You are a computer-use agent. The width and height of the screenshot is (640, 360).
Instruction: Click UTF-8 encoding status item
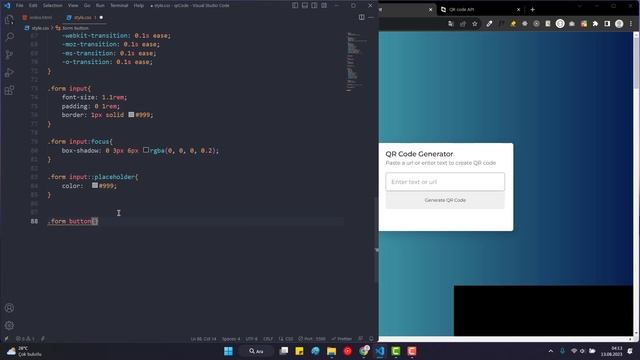click(251, 339)
